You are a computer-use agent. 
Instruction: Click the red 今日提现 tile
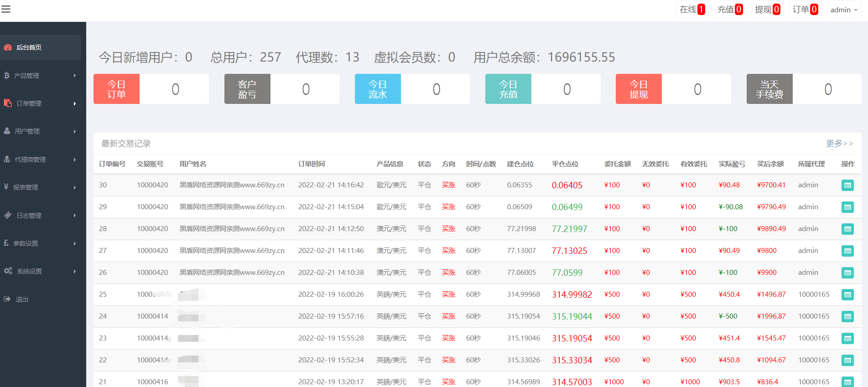pyautogui.click(x=639, y=89)
